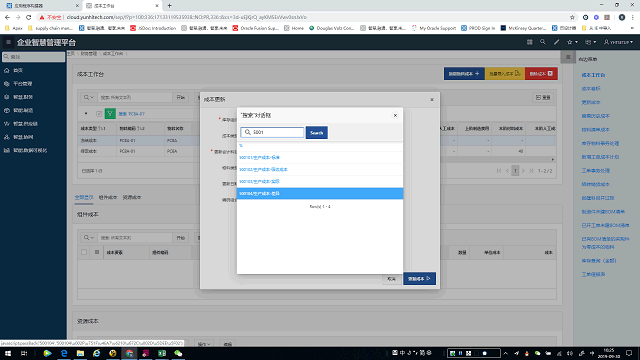This screenshot has height=360, width=640.
Task: Select the highlighted 500104 result row
Action: tap(320, 193)
